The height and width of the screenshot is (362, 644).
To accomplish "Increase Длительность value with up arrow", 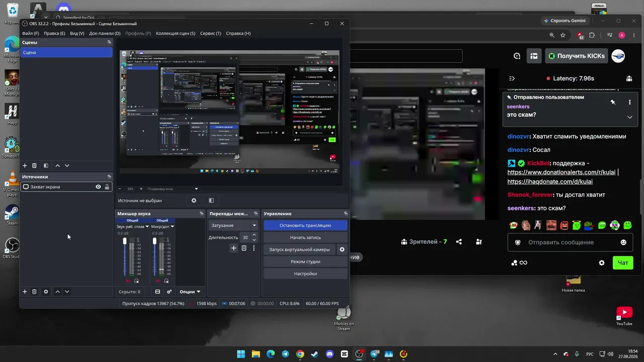I will point(254,235).
